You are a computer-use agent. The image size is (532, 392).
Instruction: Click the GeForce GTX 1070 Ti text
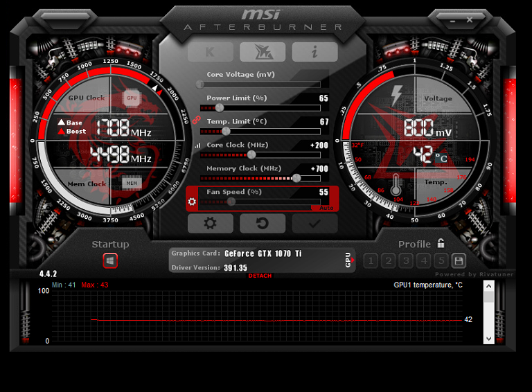[263, 253]
